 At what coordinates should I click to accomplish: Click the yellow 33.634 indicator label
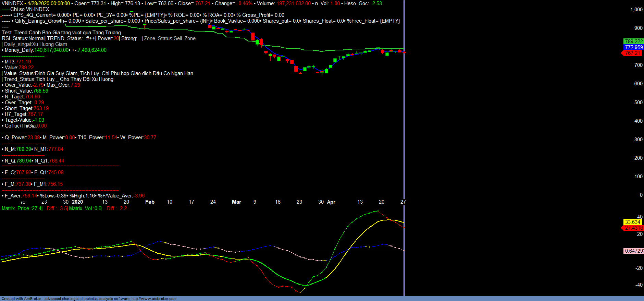point(632,222)
